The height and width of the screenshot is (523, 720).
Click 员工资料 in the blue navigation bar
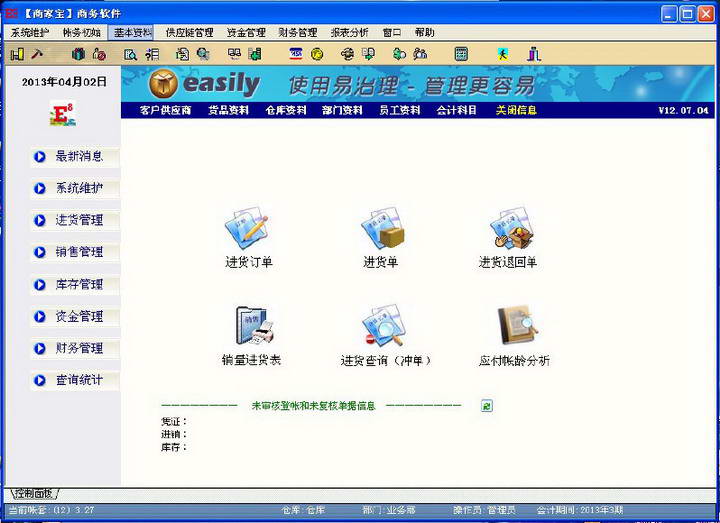[x=399, y=110]
